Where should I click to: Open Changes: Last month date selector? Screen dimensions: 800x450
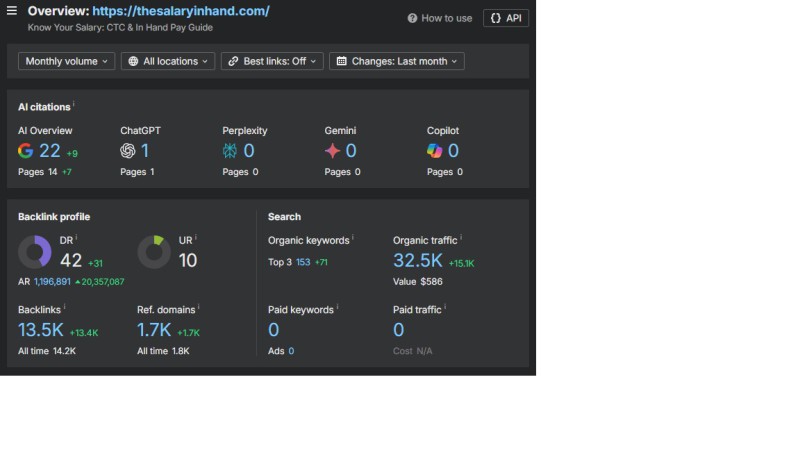click(x=397, y=61)
